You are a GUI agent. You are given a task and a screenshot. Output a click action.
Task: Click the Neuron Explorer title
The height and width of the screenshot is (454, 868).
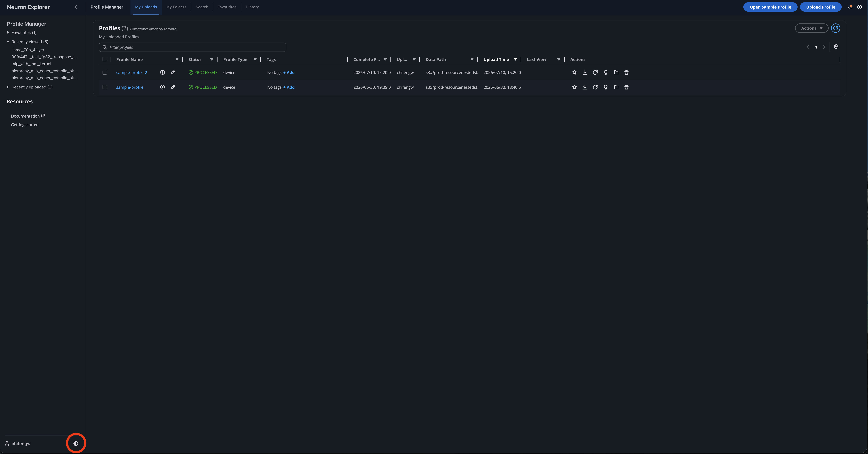pyautogui.click(x=28, y=7)
